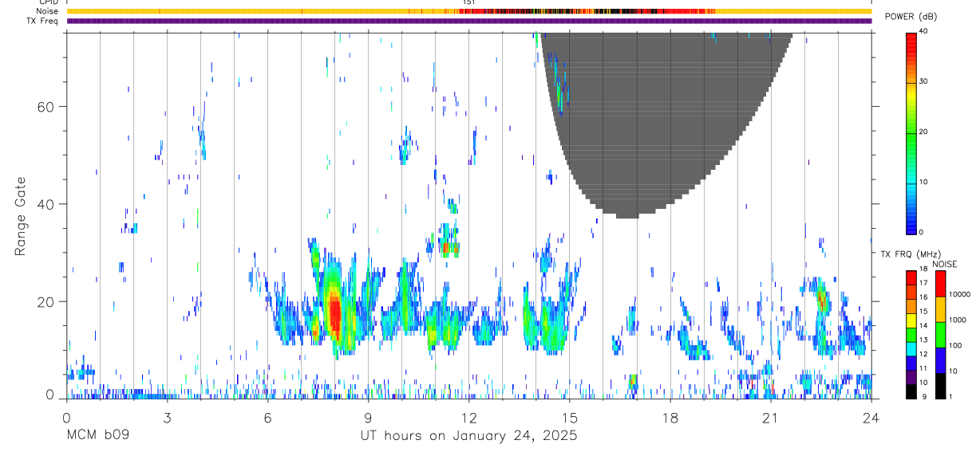Click the red high-power echo near 8 UT
The width and height of the screenshot is (980, 452).
(335, 313)
